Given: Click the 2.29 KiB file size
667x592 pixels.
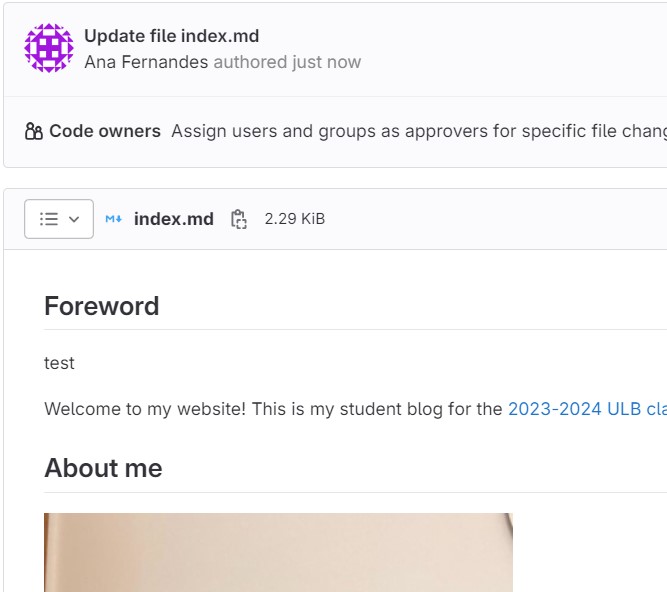Looking at the screenshot, I should point(295,219).
